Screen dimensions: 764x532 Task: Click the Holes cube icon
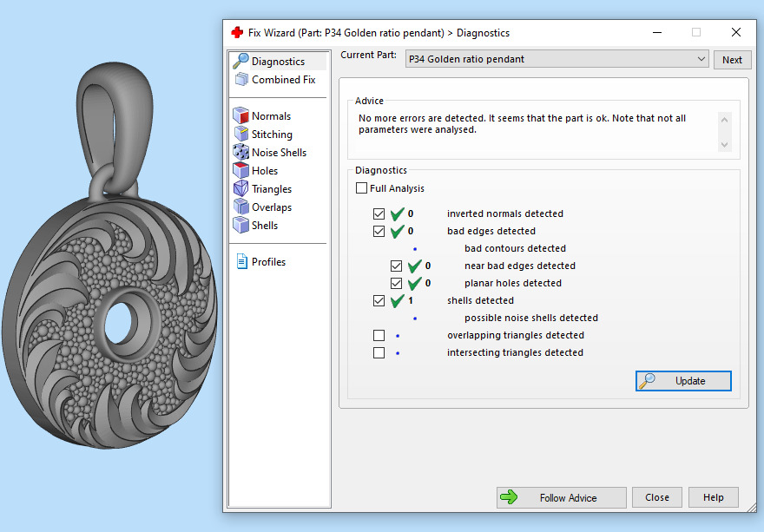pos(240,170)
